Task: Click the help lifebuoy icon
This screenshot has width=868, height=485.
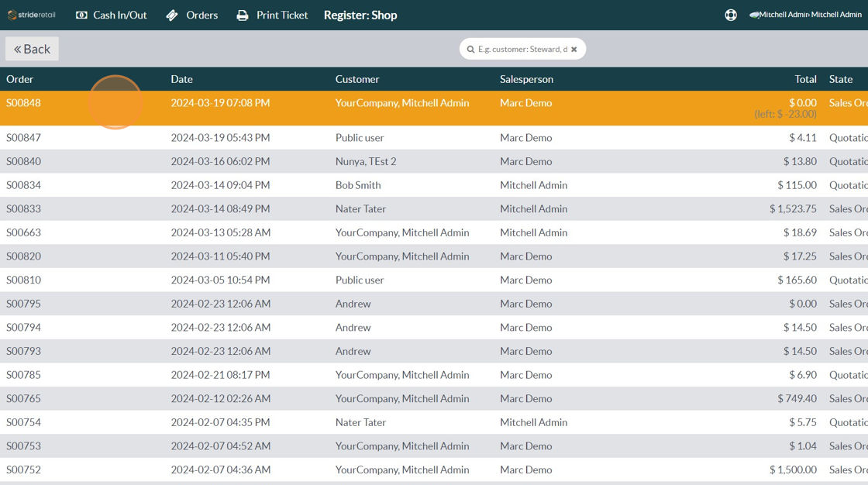Action: pos(731,15)
